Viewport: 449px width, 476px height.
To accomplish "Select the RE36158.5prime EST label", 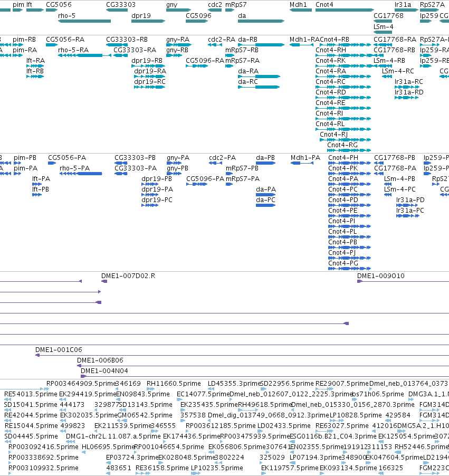I will 162,468.
